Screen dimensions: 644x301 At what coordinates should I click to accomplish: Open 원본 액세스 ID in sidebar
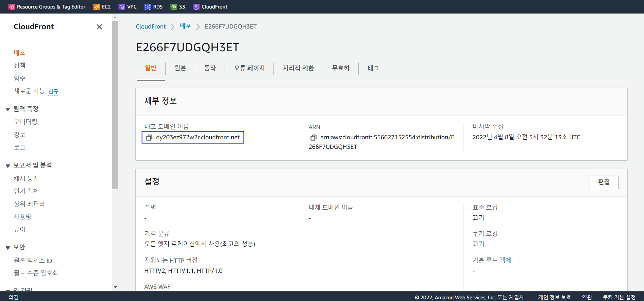33,261
